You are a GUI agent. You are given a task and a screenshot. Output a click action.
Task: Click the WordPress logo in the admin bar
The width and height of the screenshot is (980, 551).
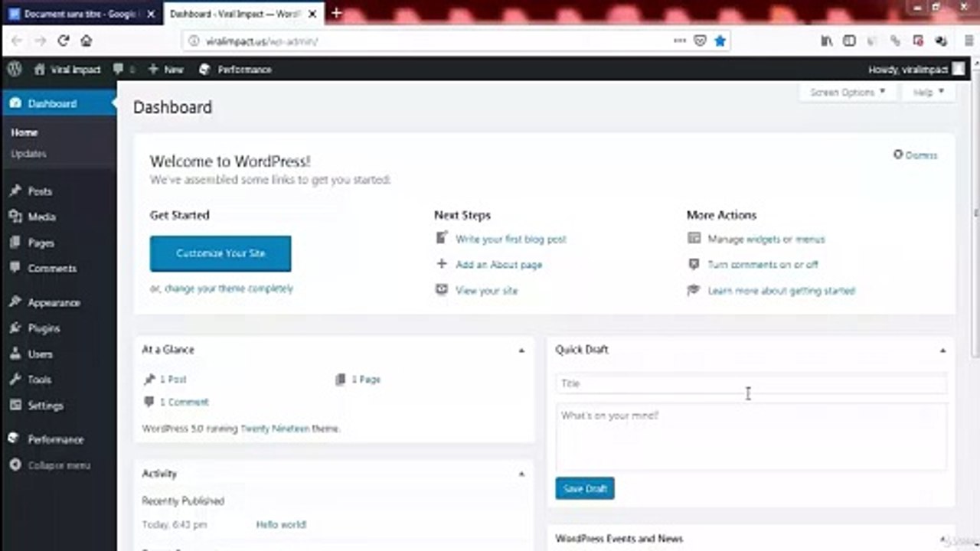tap(15, 69)
